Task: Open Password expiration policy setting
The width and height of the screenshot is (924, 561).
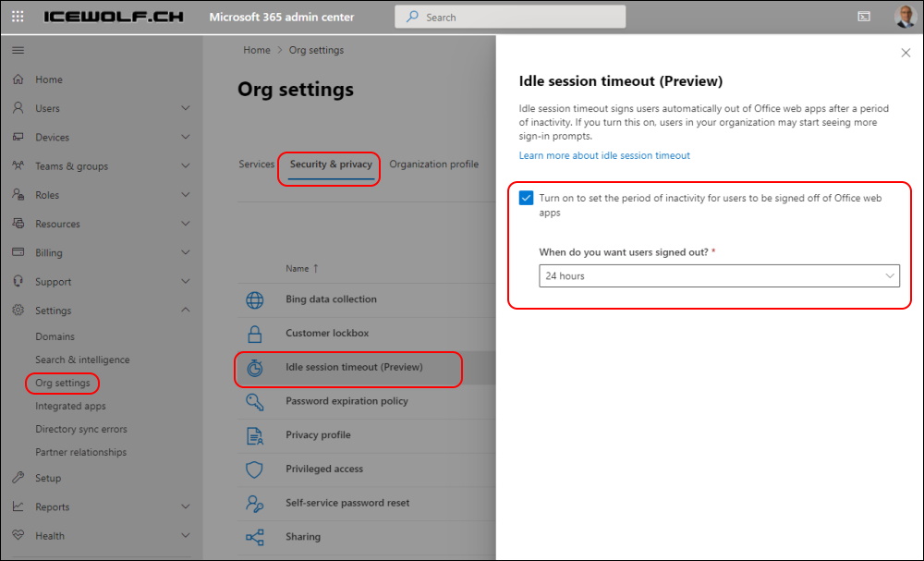Action: click(x=346, y=401)
